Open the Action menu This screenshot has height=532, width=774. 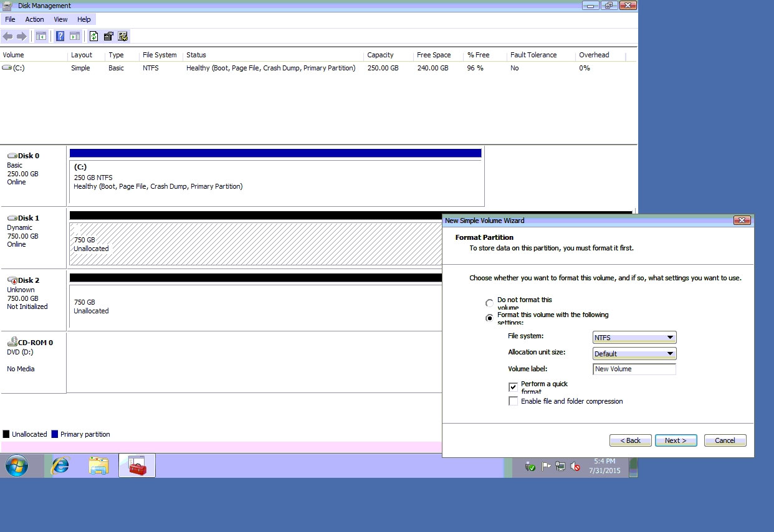tap(34, 19)
